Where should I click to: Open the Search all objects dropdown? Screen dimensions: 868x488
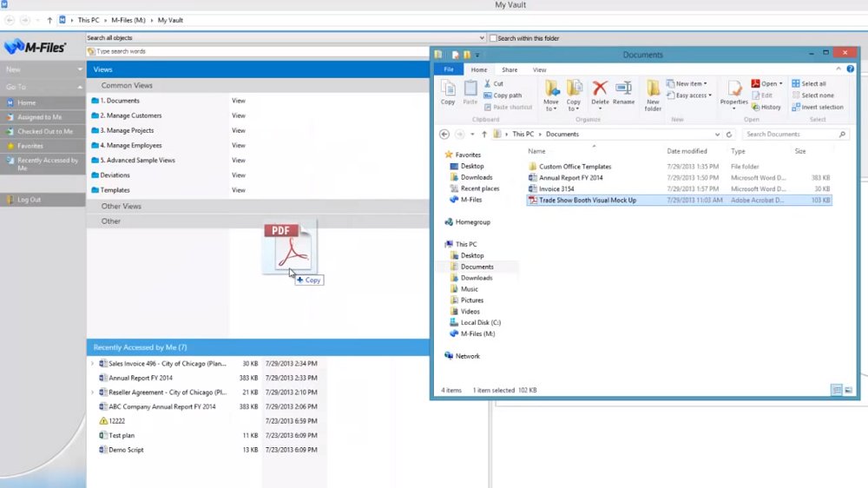pos(482,37)
